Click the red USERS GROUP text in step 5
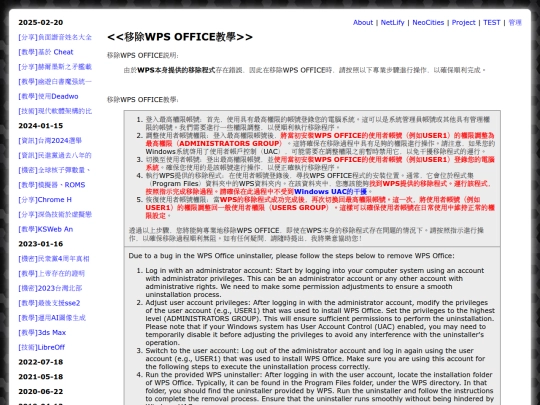540x405 pixels. point(298,208)
